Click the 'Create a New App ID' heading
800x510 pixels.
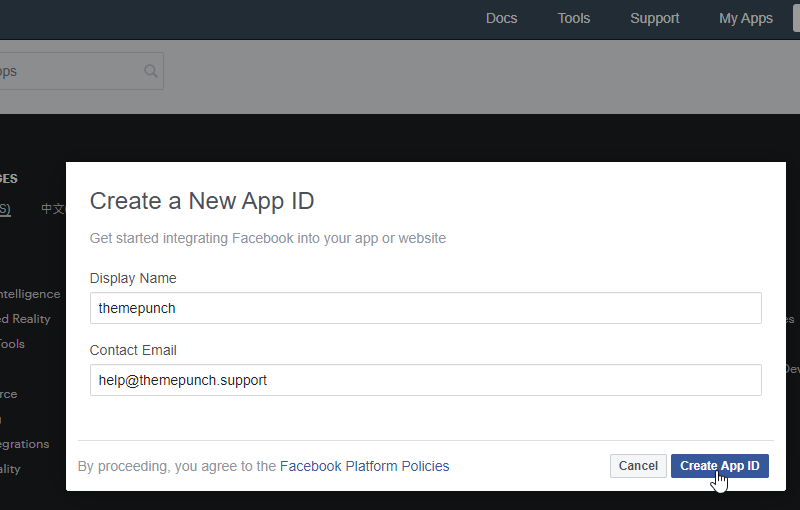(x=202, y=201)
